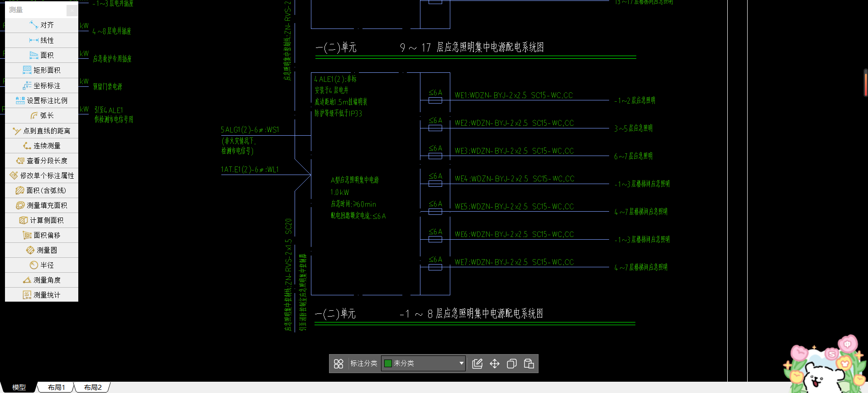Click the WE7 circuit label text
The image size is (868, 393).
click(x=514, y=262)
